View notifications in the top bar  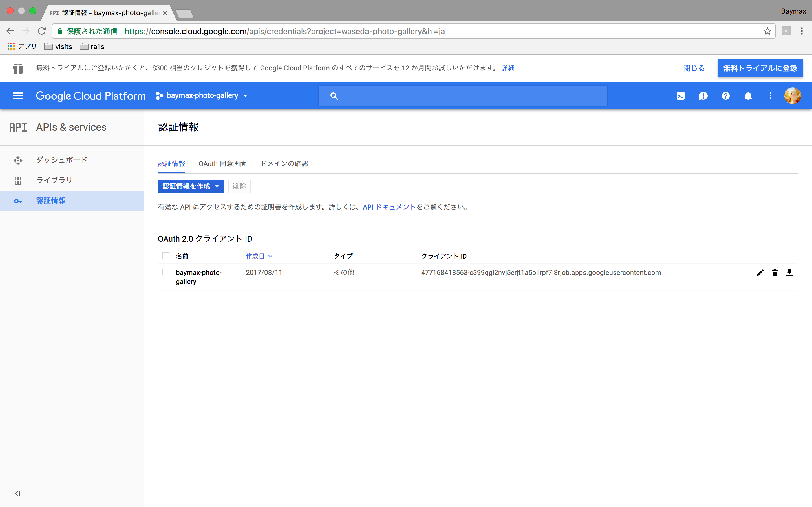point(748,95)
